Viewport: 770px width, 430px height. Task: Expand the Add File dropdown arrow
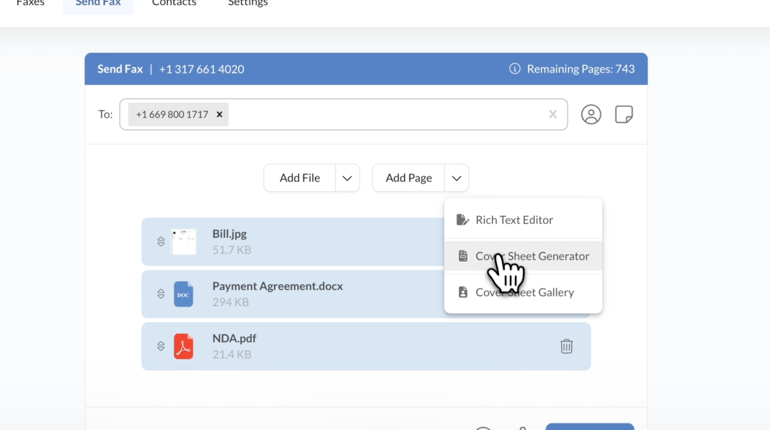347,178
